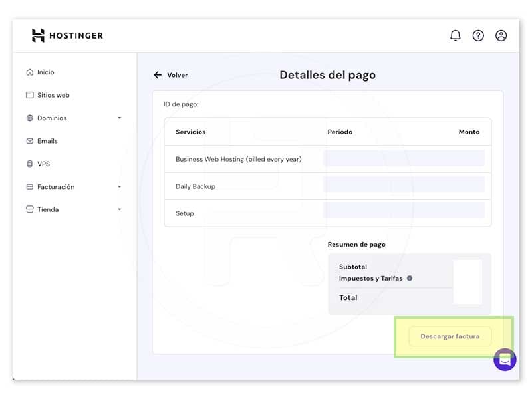Open the user account profile icon
The image size is (532, 399).
tap(501, 35)
